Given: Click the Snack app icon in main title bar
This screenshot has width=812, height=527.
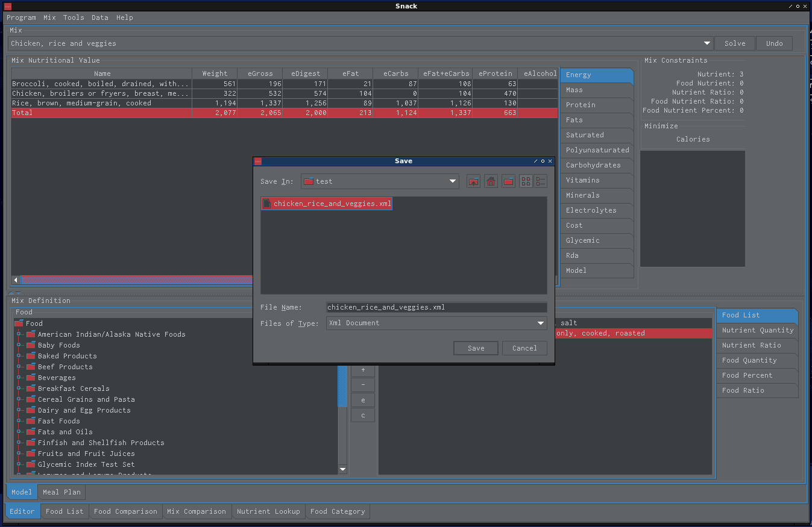Looking at the screenshot, I should click(x=8, y=6).
